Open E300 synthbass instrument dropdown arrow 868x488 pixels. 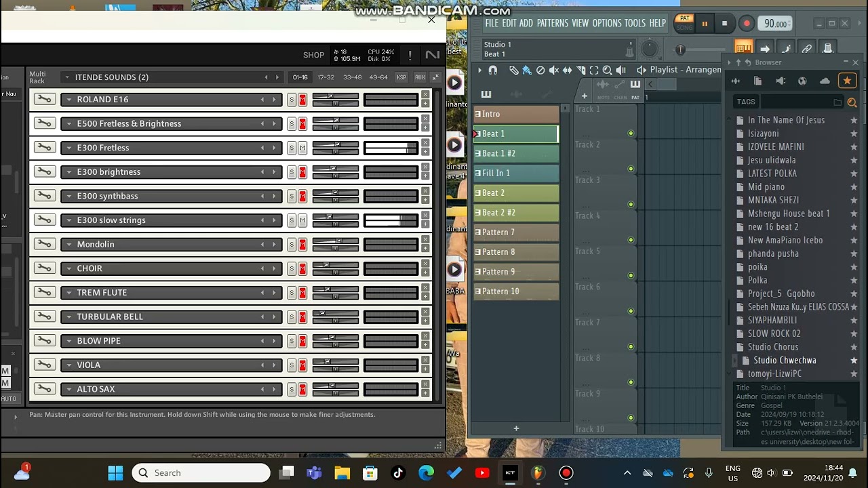coord(68,196)
